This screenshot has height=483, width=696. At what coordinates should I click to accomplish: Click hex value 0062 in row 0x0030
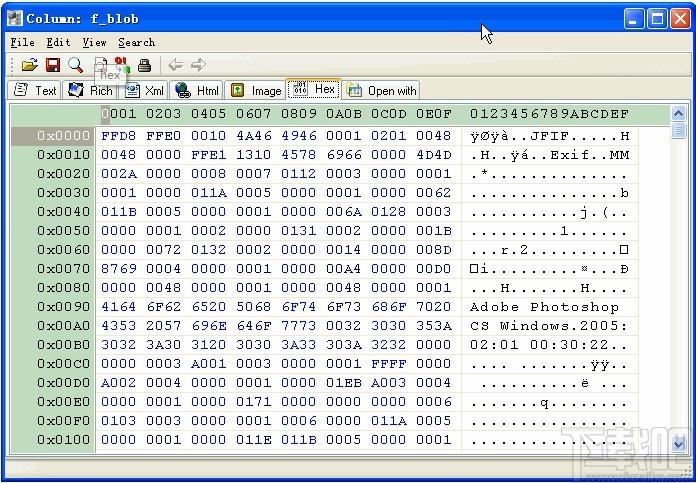(434, 193)
